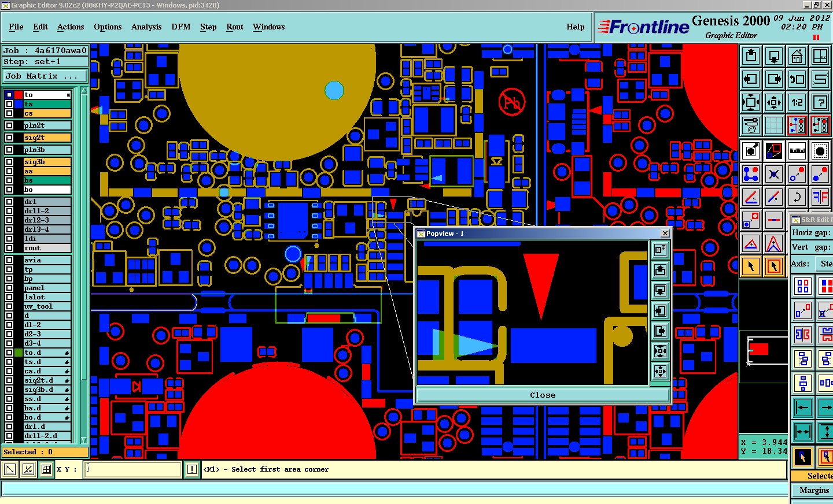Open the Edit menu
Image resolution: width=833 pixels, height=504 pixels.
pyautogui.click(x=40, y=27)
